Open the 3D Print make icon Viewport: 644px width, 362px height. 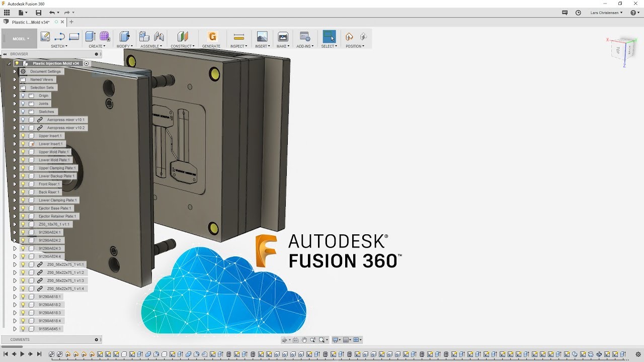[x=283, y=36]
